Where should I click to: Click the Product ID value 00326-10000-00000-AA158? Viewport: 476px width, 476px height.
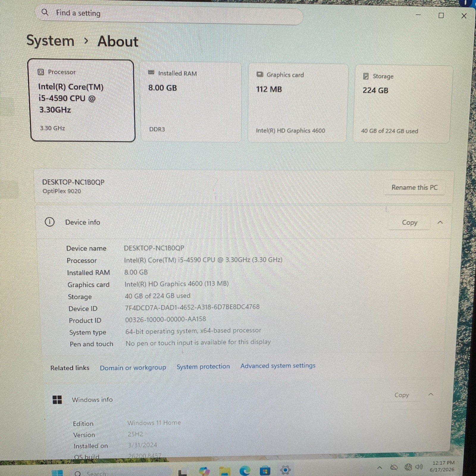point(165,319)
